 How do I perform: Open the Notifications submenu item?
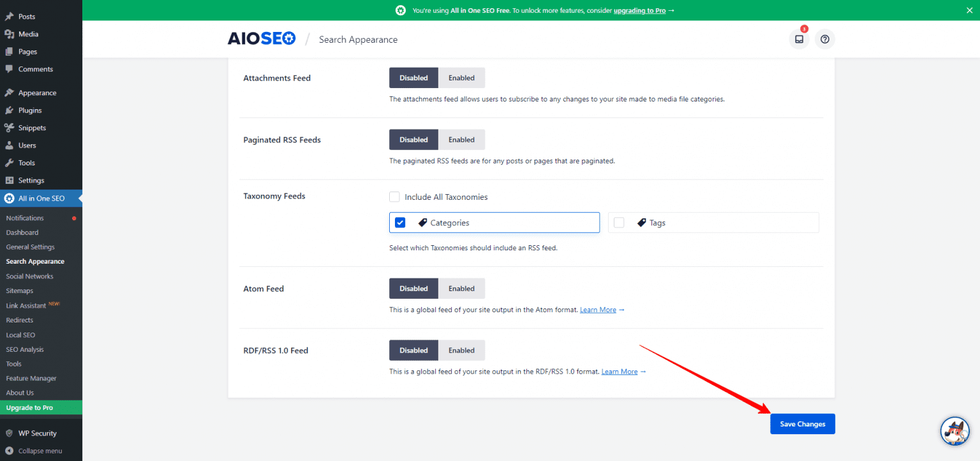(x=25, y=218)
